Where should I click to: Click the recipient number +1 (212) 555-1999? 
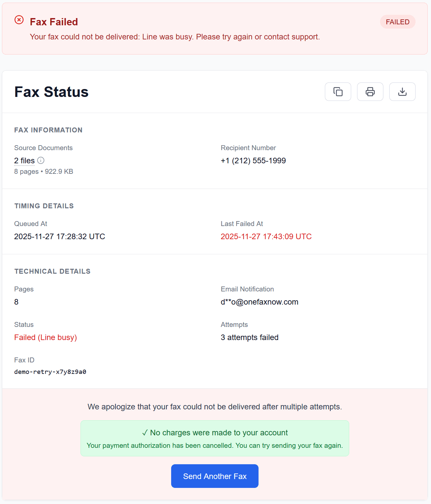tap(253, 161)
